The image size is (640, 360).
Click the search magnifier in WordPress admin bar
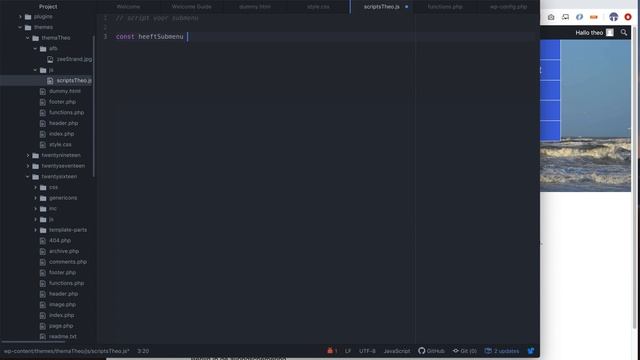coord(624,32)
